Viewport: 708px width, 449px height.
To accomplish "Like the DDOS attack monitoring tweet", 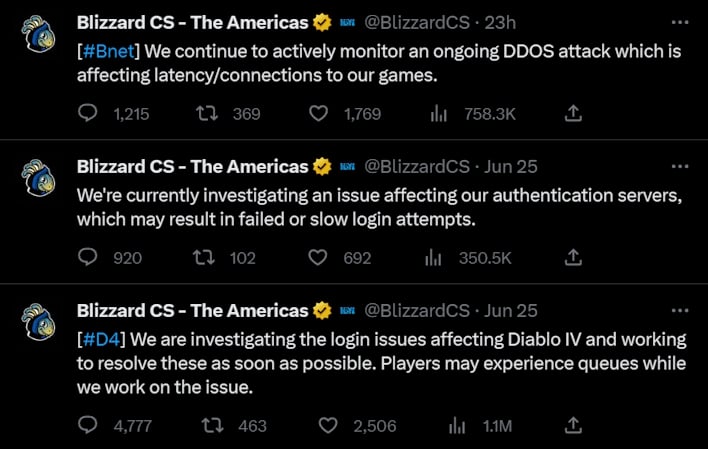I will 318,113.
